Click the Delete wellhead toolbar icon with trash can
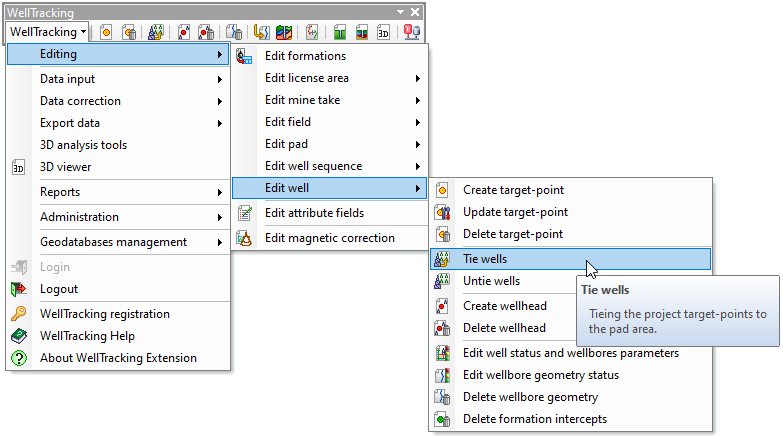 pos(206,32)
